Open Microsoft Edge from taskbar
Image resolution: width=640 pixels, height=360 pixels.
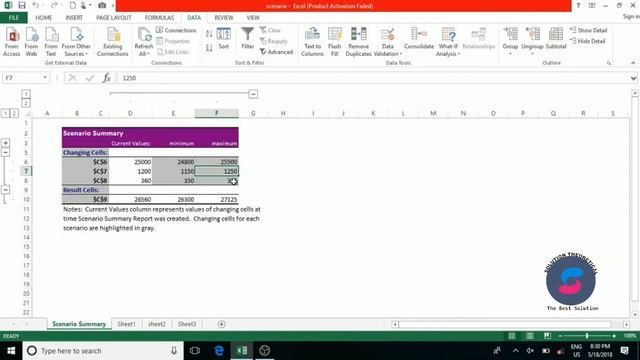tap(219, 351)
